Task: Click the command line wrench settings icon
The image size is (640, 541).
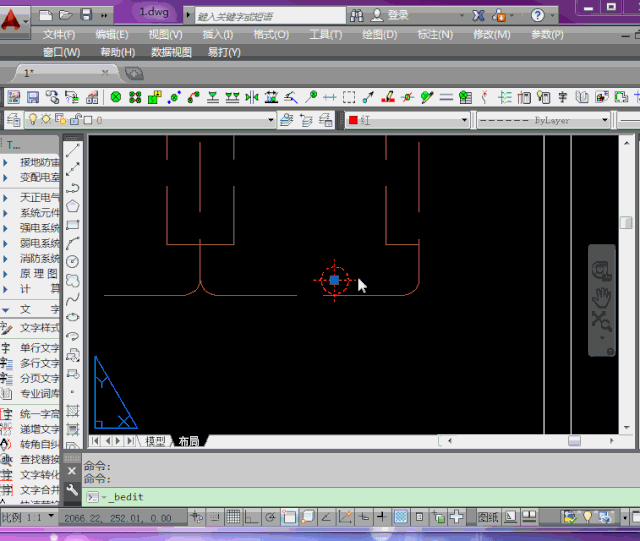Action: [72, 490]
